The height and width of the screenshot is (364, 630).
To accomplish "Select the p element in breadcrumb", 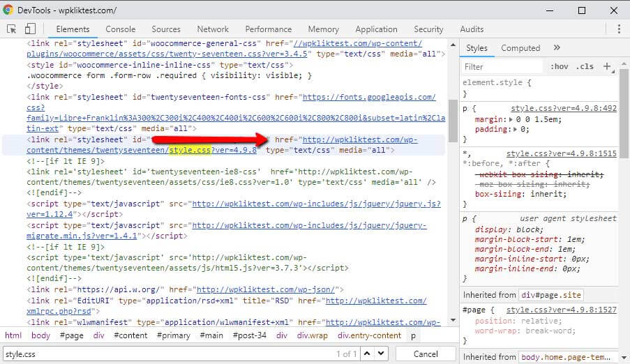I will [x=413, y=335].
